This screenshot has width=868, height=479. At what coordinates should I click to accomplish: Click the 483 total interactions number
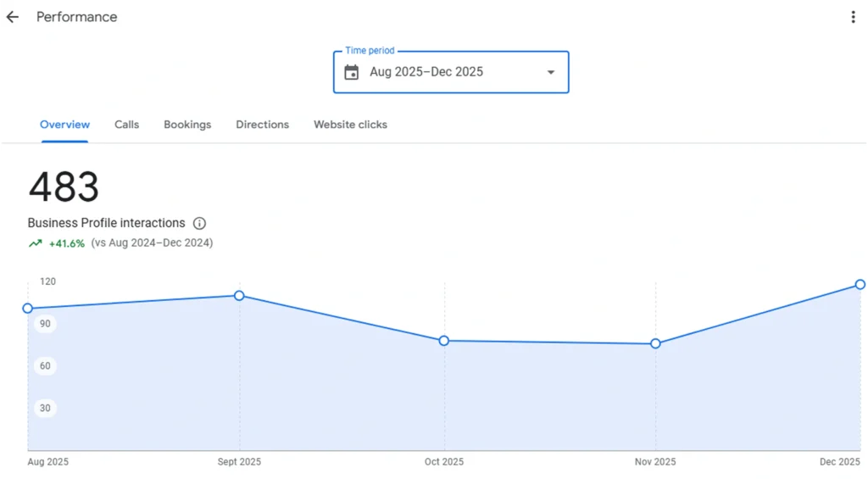tap(64, 187)
